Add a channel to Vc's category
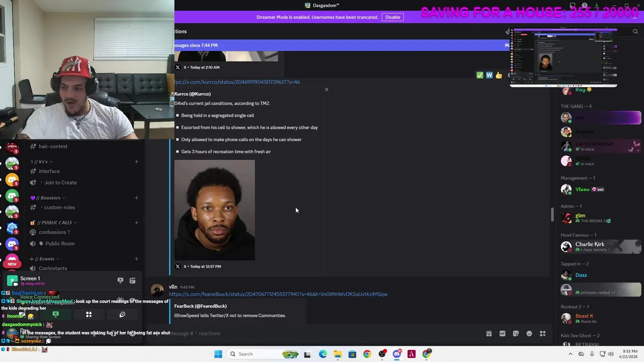The width and height of the screenshot is (644, 362). click(x=136, y=162)
